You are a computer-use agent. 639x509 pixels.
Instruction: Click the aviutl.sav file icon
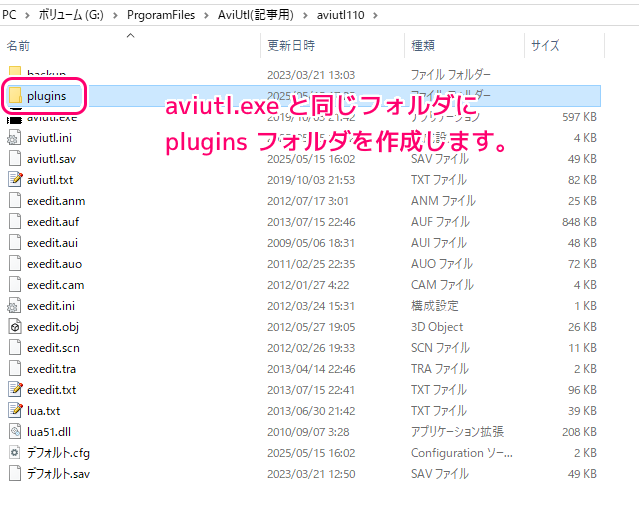(x=15, y=159)
